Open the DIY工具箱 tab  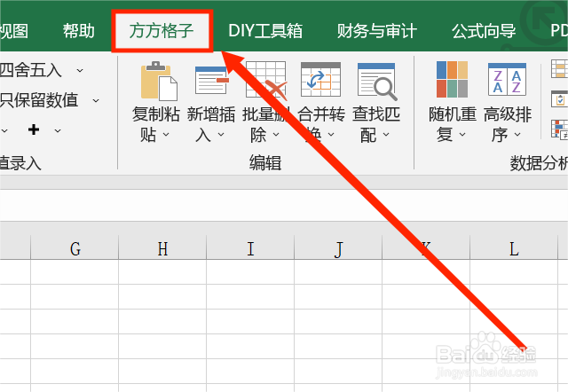[x=265, y=31]
